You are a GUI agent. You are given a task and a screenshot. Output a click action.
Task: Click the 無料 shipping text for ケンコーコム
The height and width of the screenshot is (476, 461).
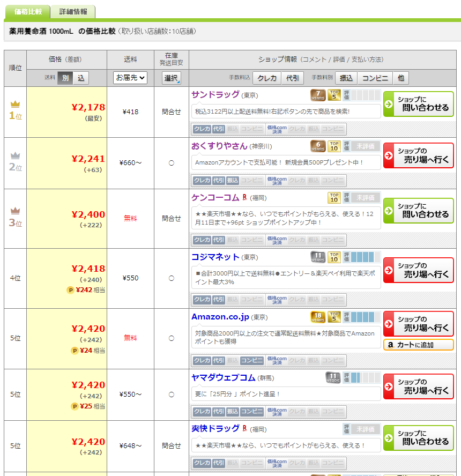130,218
